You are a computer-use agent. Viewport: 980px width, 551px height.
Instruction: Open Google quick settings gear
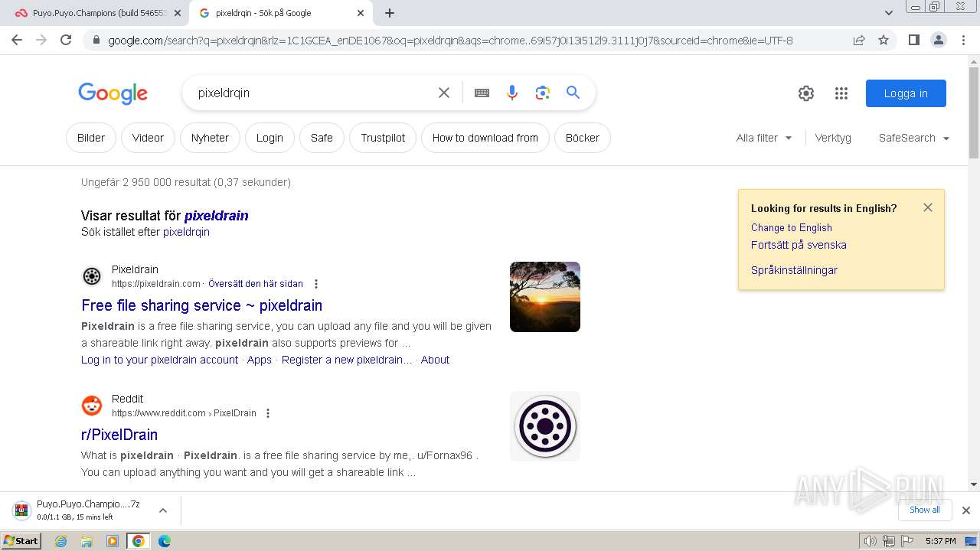[x=806, y=93]
